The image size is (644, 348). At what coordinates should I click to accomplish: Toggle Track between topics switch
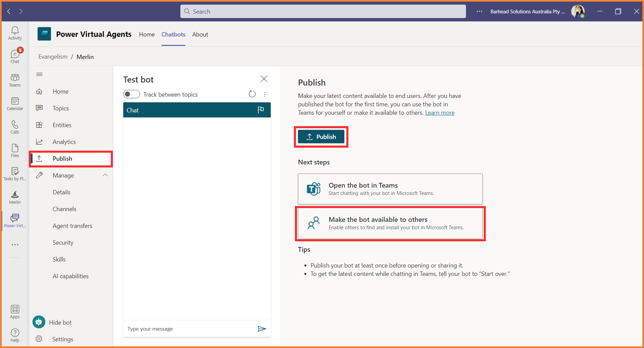click(131, 94)
